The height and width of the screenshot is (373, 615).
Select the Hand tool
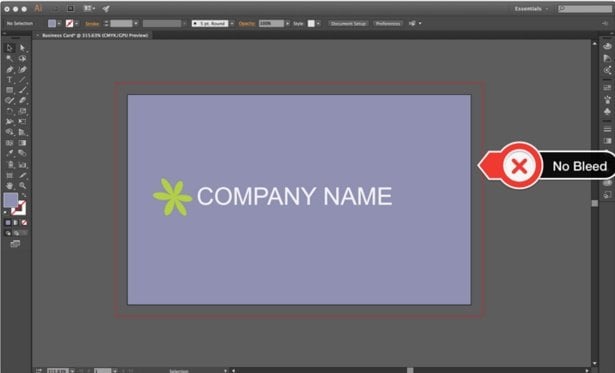click(x=9, y=186)
